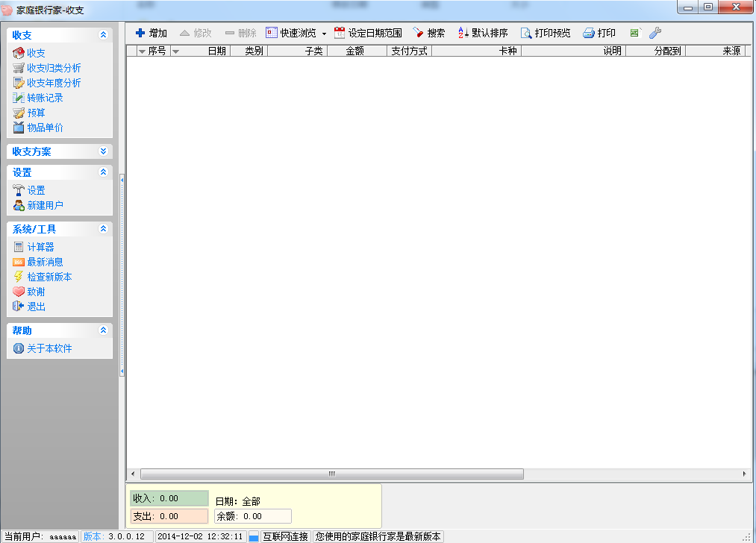This screenshot has width=756, height=543.
Task: Collapse the 帮助 sidebar panel
Action: 103,330
